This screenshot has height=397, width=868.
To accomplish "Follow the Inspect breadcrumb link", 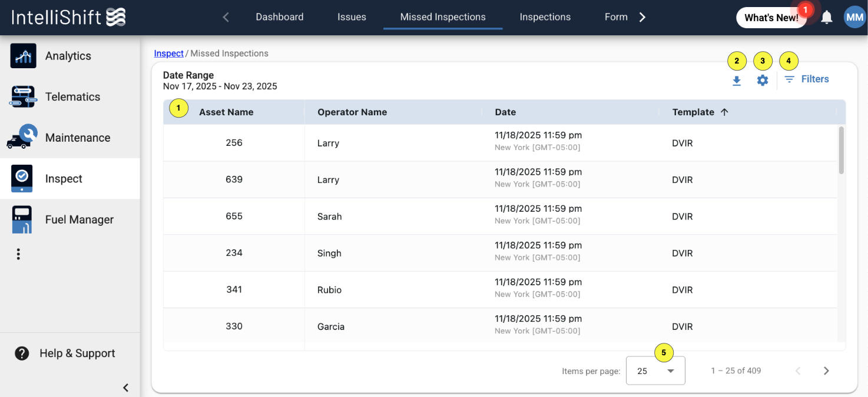I will 169,54.
